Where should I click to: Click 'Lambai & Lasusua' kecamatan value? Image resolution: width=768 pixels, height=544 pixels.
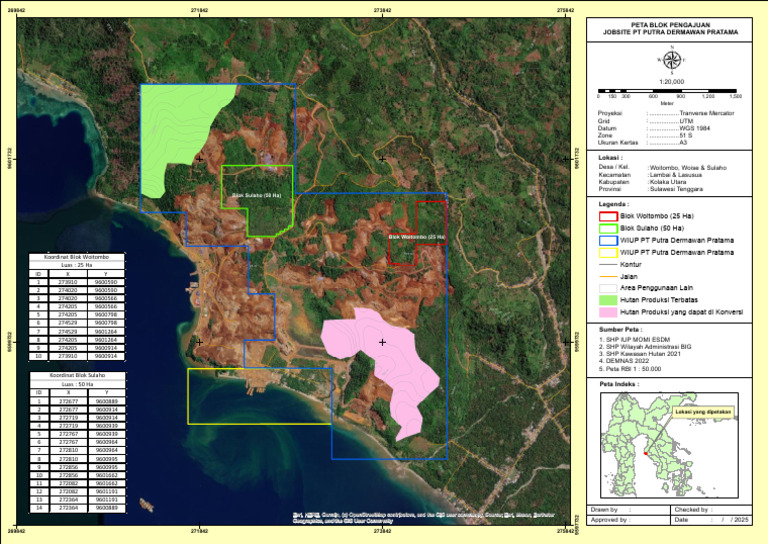(676, 175)
